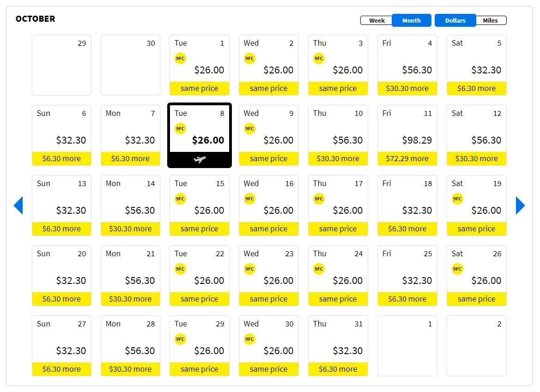Image resolution: width=540 pixels, height=392 pixels.
Task: Switch calendar to Week view
Action: 376,21
